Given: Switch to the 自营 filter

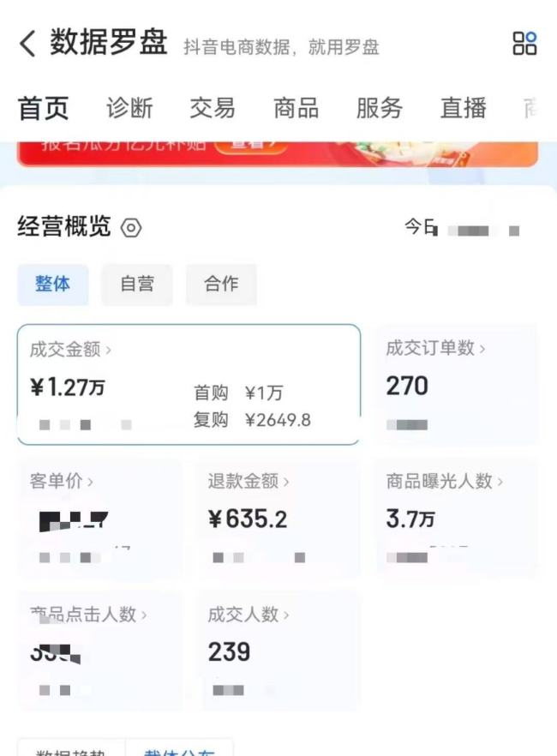Looking at the screenshot, I should pyautogui.click(x=136, y=285).
